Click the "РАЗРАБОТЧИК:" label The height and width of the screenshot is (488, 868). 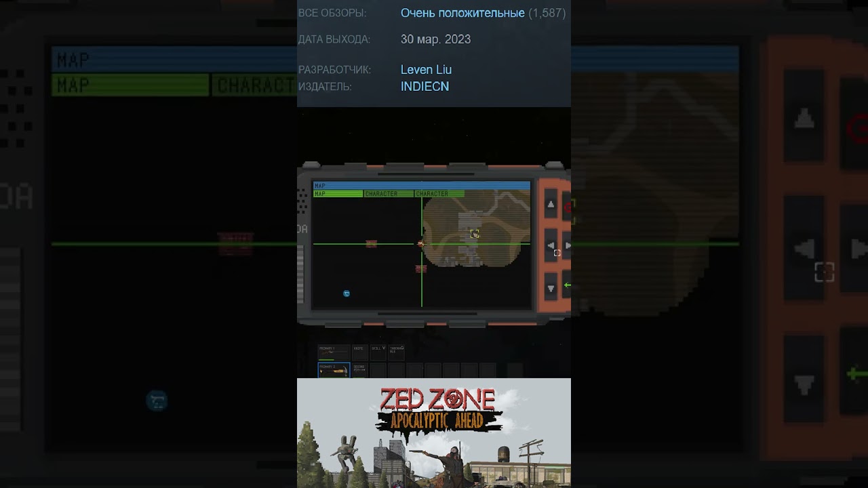(x=334, y=70)
